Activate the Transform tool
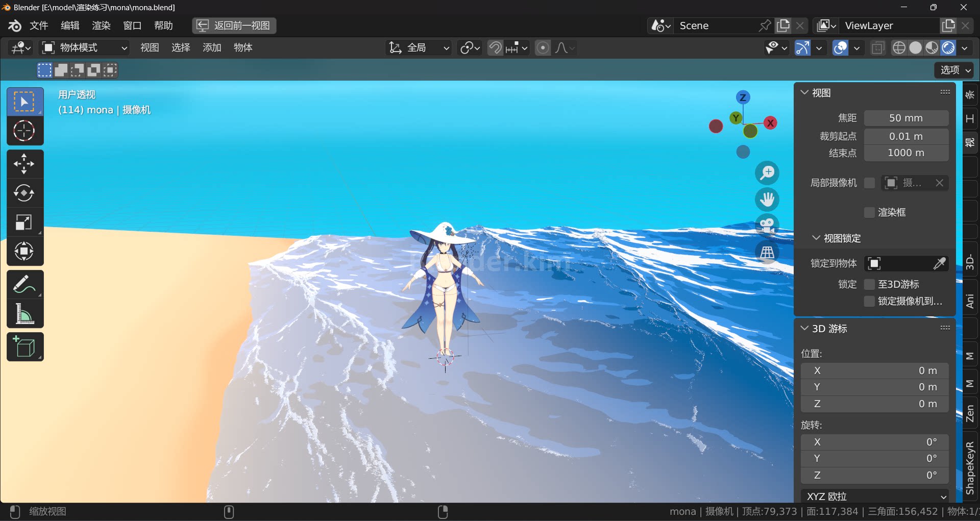The height and width of the screenshot is (521, 980). (x=24, y=251)
